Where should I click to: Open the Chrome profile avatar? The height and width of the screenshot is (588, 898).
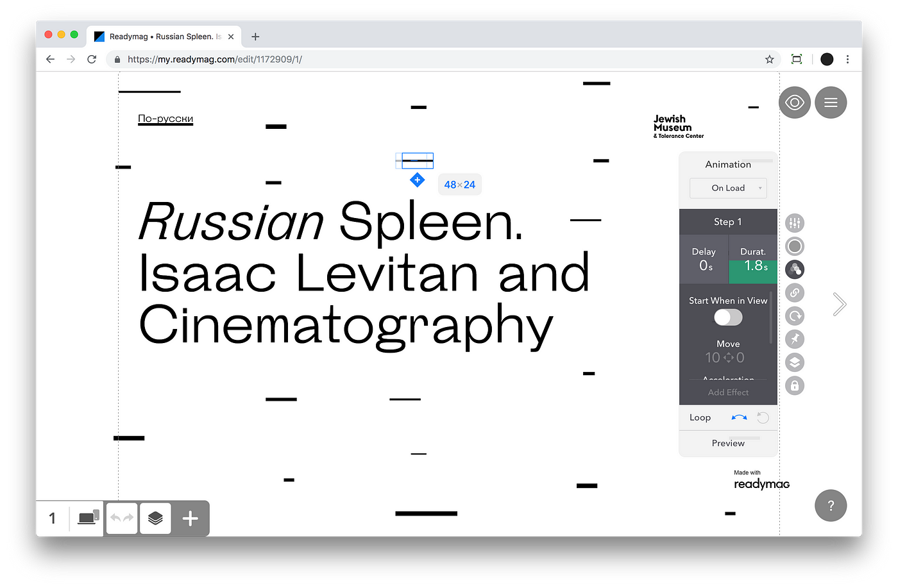coord(827,59)
